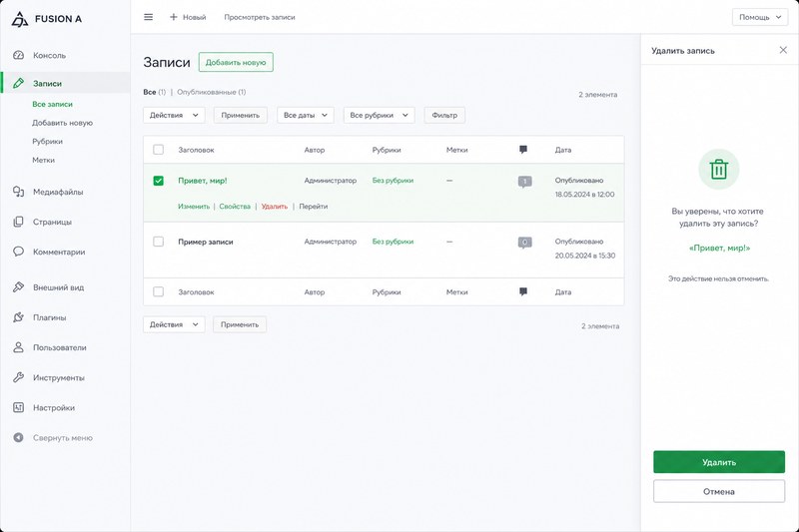799x532 pixels.
Task: Close the Удалить запись panel
Action: (783, 50)
